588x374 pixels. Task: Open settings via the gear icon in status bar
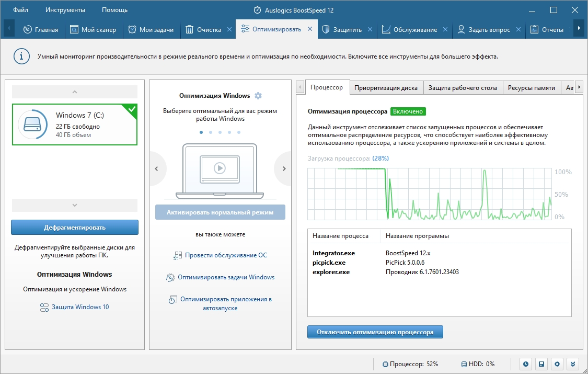pyautogui.click(x=557, y=364)
